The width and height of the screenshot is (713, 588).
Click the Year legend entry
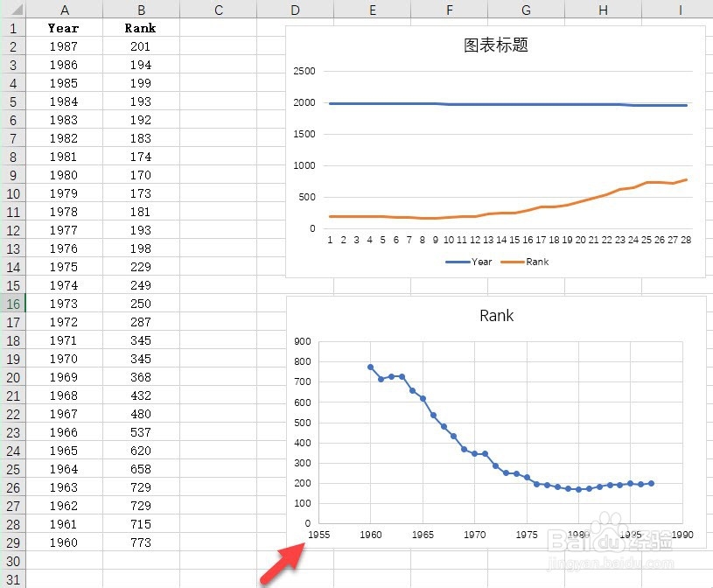point(468,262)
